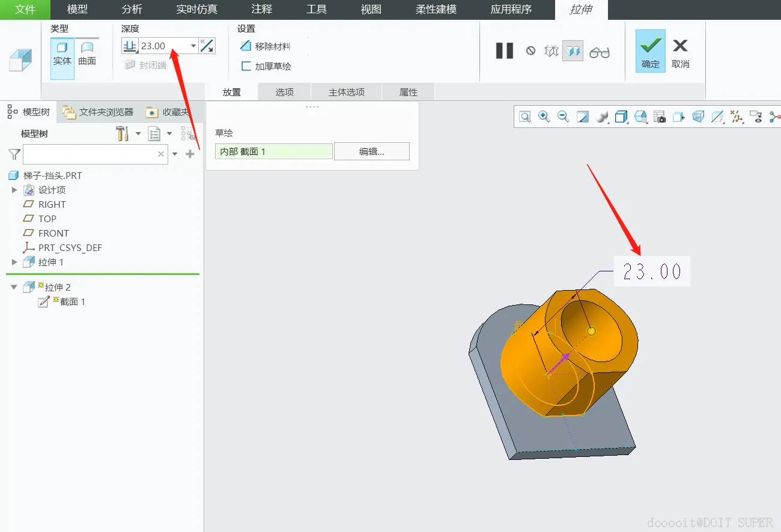Image resolution: width=781 pixels, height=532 pixels.
Task: Click the depth value input 23.00
Action: (163, 46)
